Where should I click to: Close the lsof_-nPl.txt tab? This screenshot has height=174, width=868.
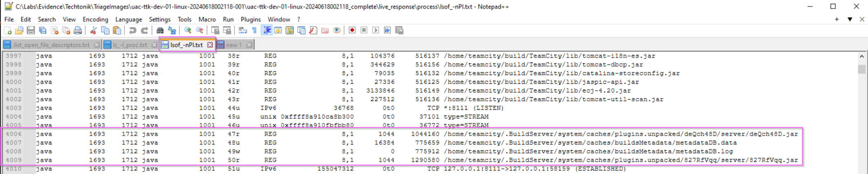tap(210, 45)
